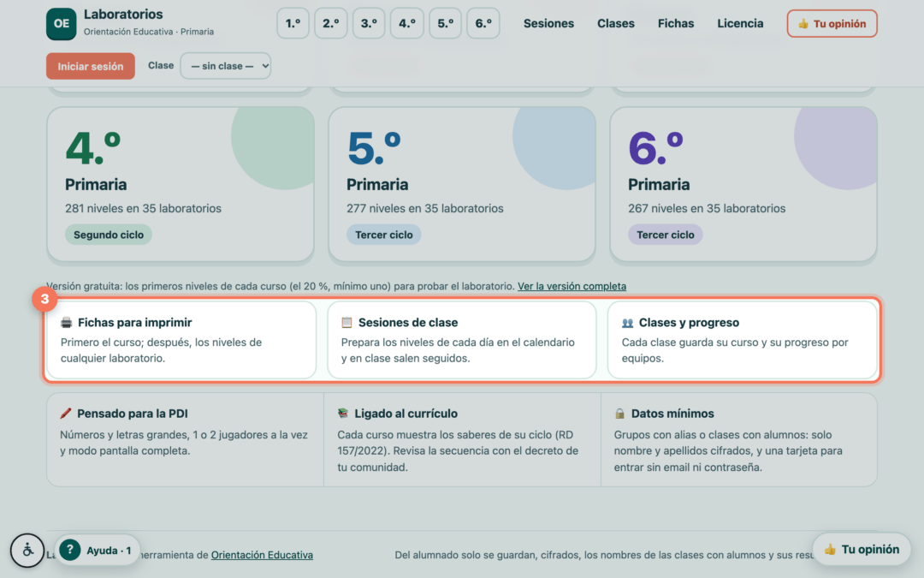Click the Segundo ciclo badge
The width and height of the screenshot is (924, 578).
109,235
